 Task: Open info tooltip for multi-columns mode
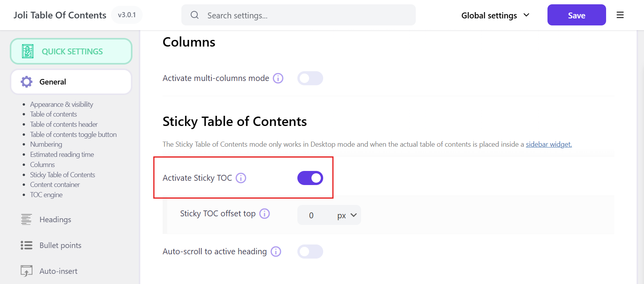point(278,78)
